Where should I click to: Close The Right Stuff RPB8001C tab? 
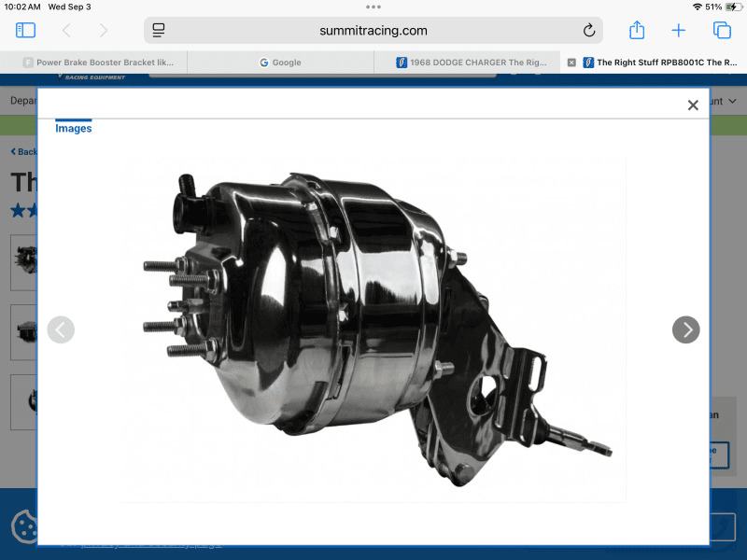pos(571,63)
